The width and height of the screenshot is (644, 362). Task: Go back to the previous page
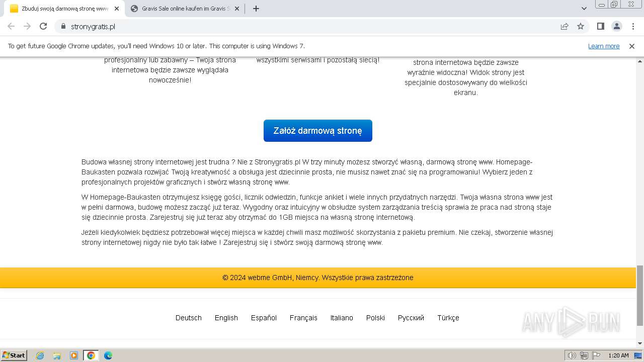coord(11,26)
